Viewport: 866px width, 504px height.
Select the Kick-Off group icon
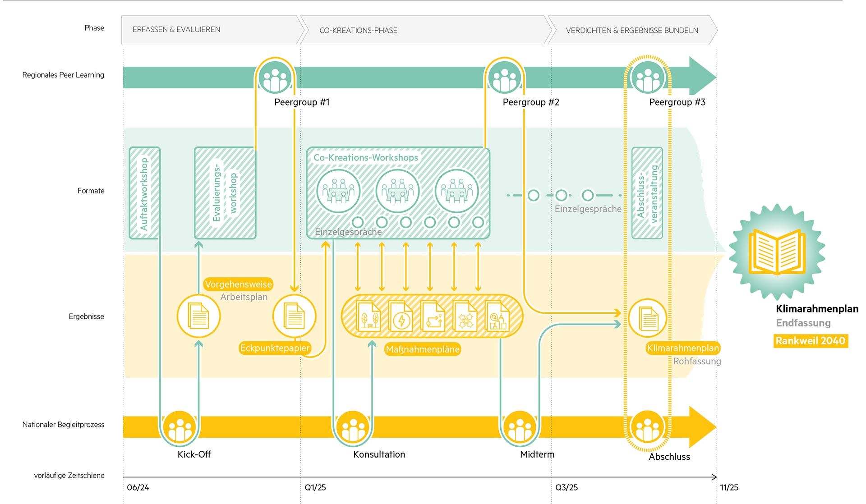point(180,427)
